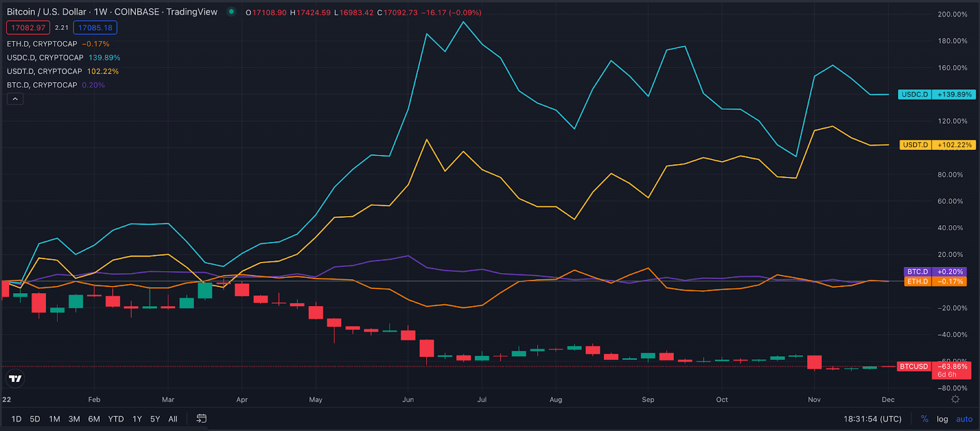This screenshot has height=431, width=980.
Task: Select the 5Y time range
Action: (155, 419)
